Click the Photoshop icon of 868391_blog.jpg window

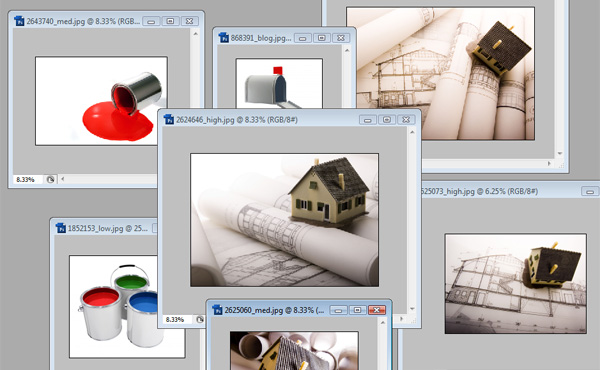(223, 38)
